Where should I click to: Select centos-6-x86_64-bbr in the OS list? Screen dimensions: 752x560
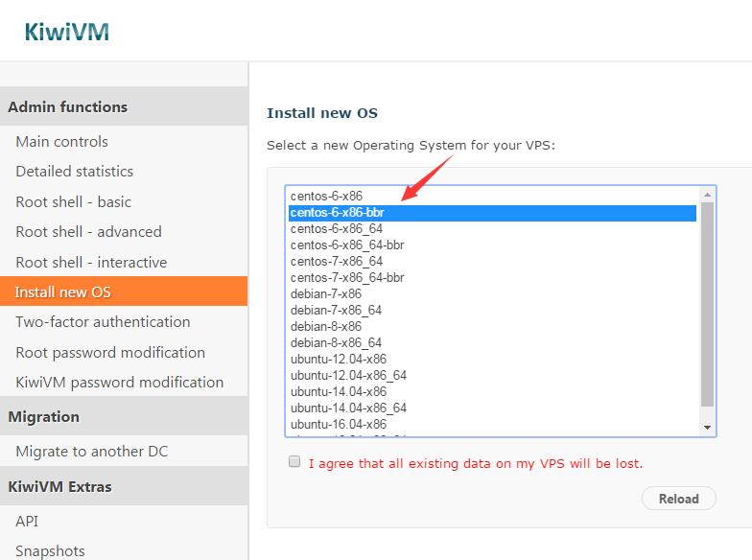point(493,245)
